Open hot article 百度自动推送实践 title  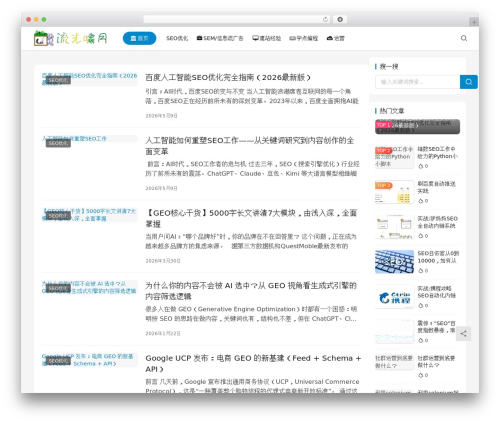436,187
